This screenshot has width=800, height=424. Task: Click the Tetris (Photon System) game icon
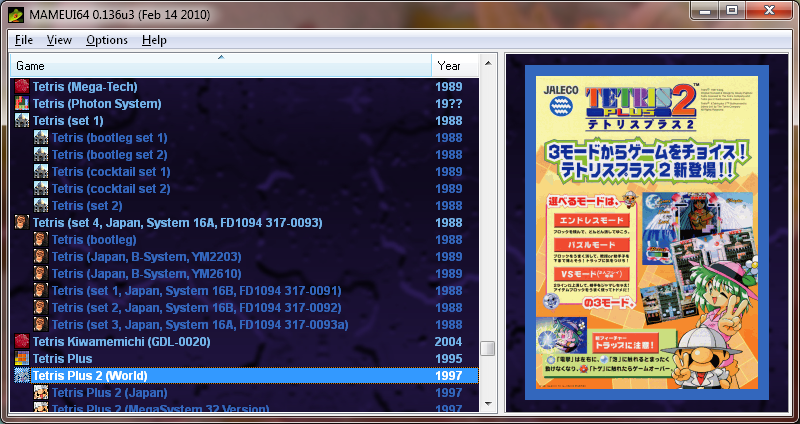pos(23,104)
